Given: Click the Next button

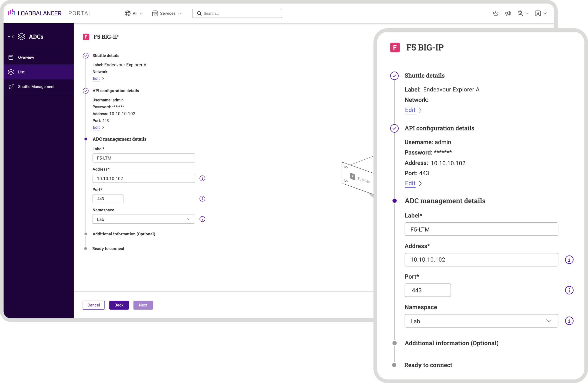Looking at the screenshot, I should click(x=143, y=305).
